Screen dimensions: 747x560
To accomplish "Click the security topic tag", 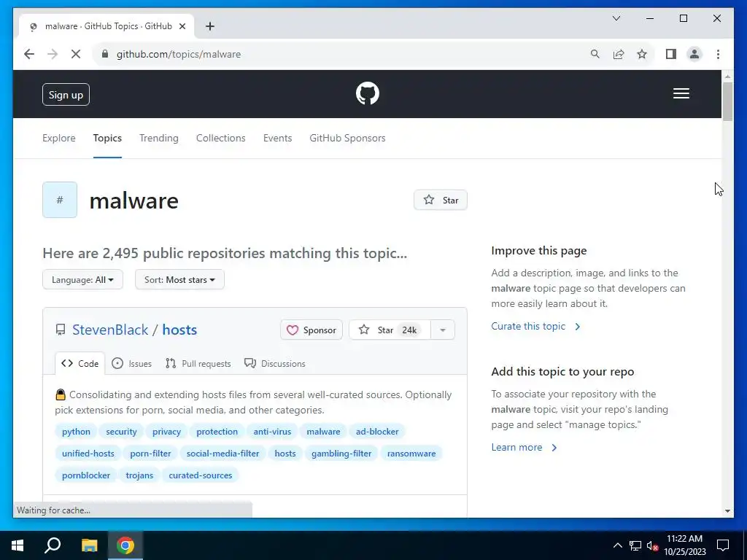I will click(x=121, y=432).
